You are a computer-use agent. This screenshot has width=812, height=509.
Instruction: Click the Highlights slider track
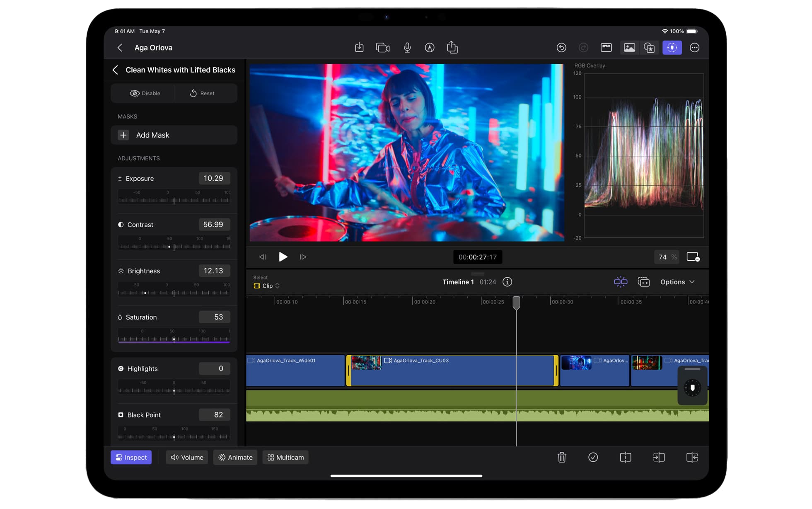pyautogui.click(x=174, y=388)
